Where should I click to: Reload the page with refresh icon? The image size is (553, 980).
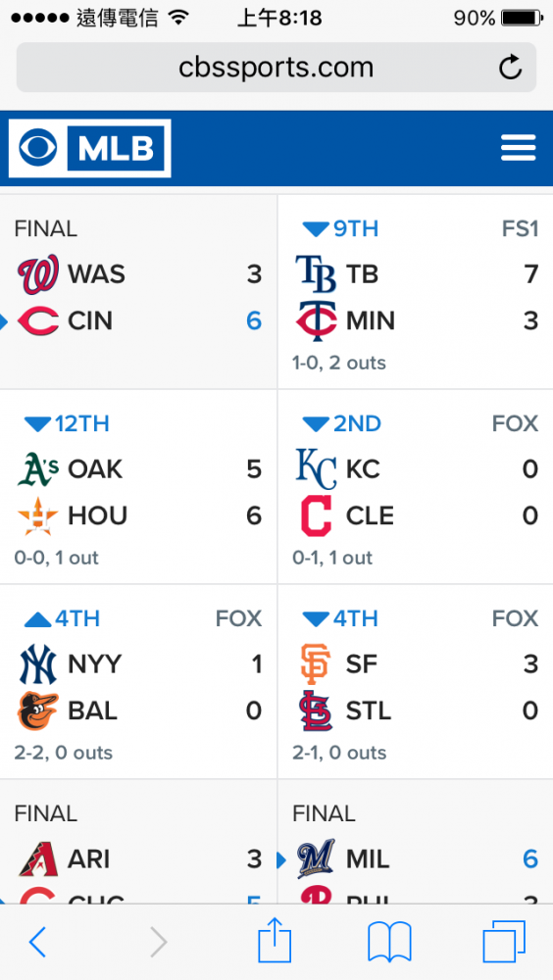(x=510, y=68)
